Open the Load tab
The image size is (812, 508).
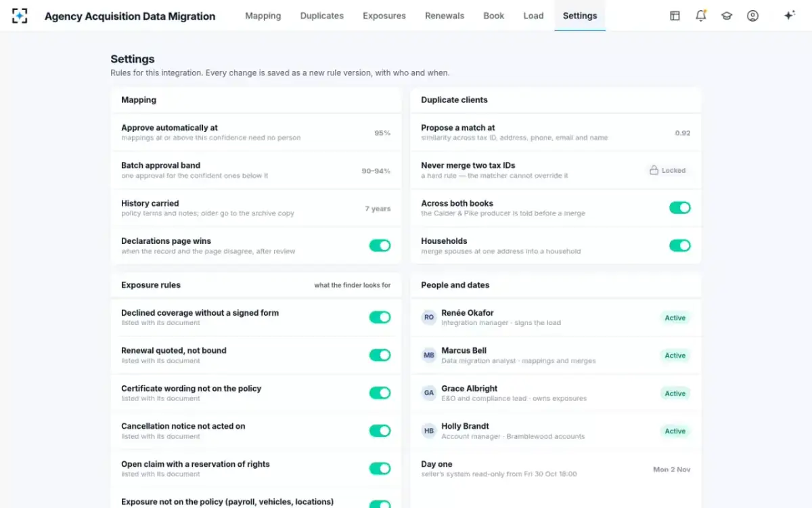click(x=533, y=16)
